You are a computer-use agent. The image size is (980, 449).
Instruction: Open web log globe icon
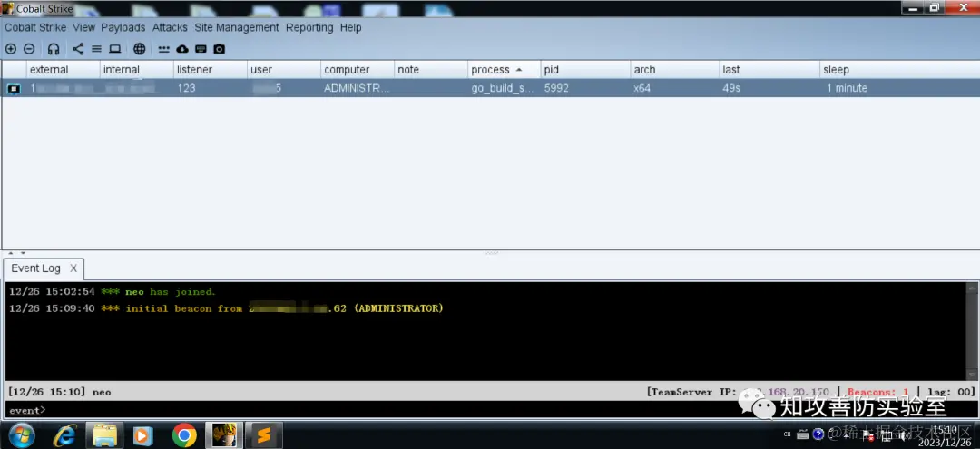point(140,49)
